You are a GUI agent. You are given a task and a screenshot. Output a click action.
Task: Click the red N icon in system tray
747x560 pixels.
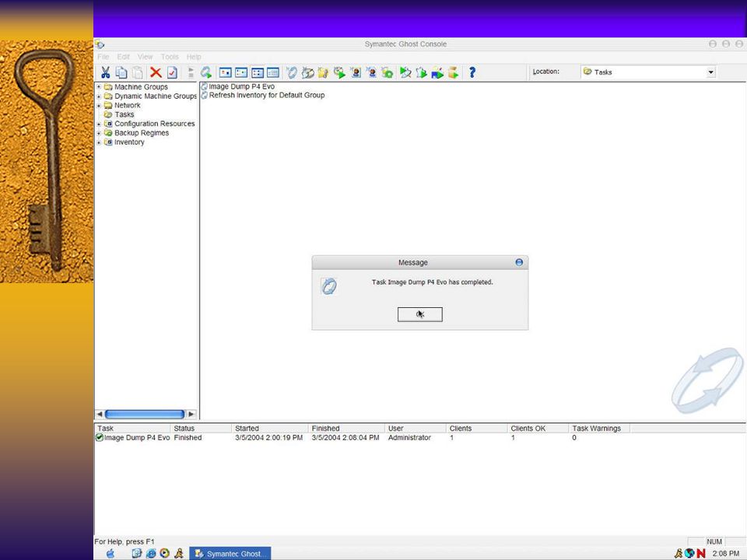pyautogui.click(x=701, y=553)
